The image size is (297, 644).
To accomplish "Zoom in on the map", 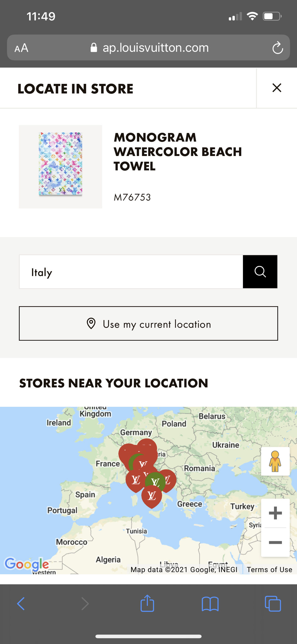I will coord(275,513).
